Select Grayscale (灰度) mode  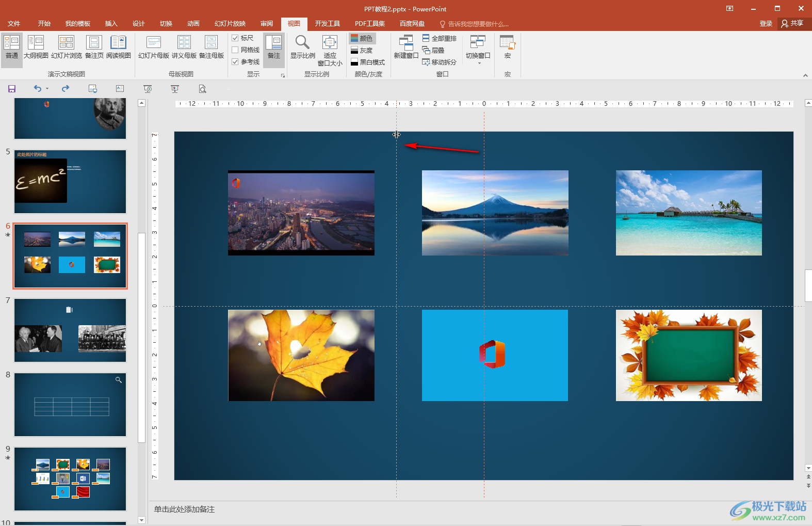362,50
